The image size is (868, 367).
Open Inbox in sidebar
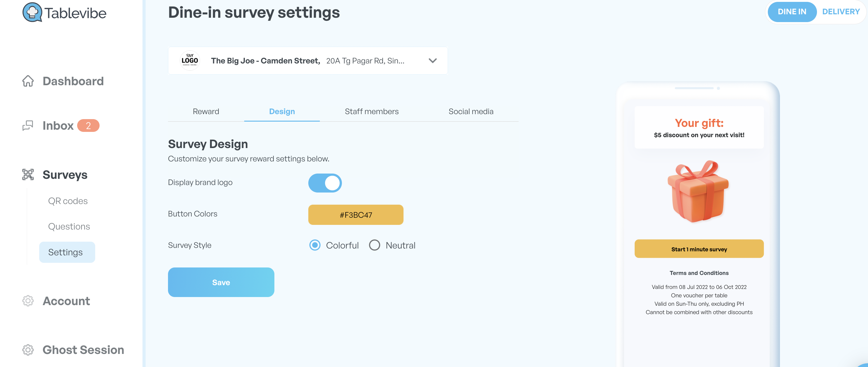(x=58, y=126)
